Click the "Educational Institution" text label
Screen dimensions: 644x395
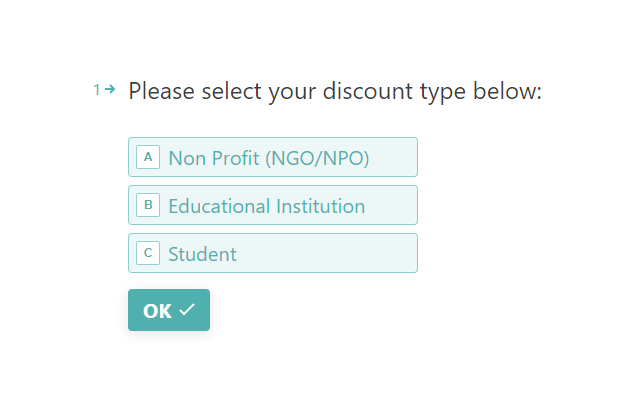coord(267,206)
